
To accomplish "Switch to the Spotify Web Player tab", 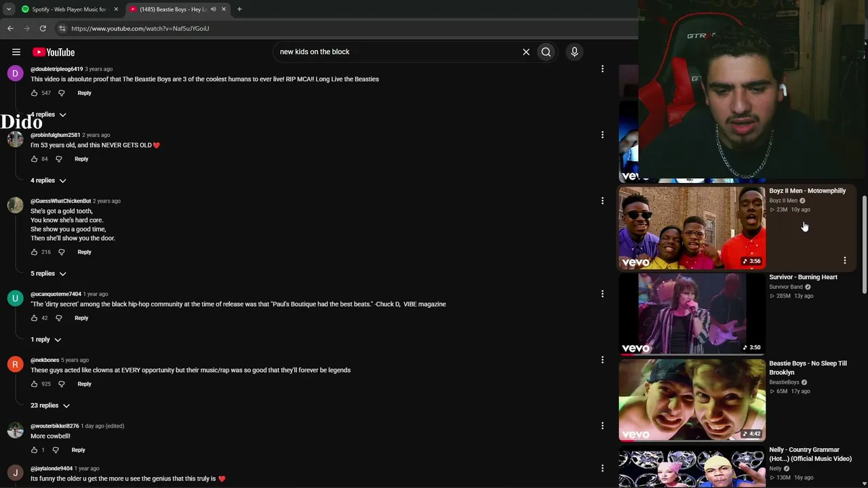I will [70, 9].
